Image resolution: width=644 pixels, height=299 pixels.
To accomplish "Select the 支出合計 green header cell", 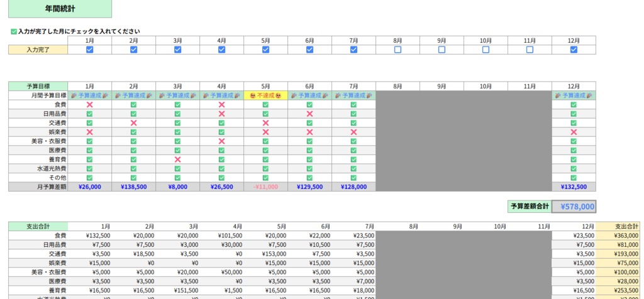I will pyautogui.click(x=38, y=226).
